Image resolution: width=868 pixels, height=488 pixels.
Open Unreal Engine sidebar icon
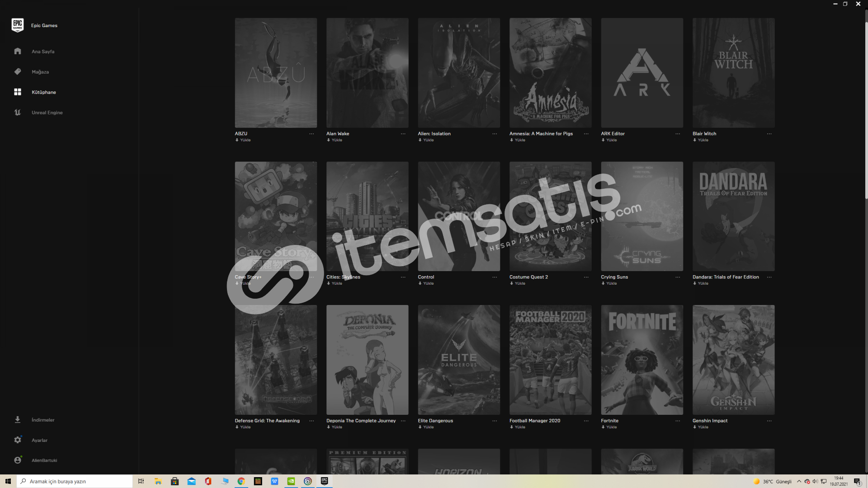18,112
